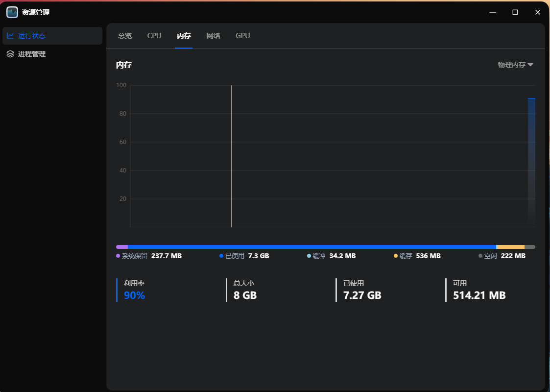Image resolution: width=550 pixels, height=392 pixels.
Task: Open the 网络 tab
Action: point(213,35)
